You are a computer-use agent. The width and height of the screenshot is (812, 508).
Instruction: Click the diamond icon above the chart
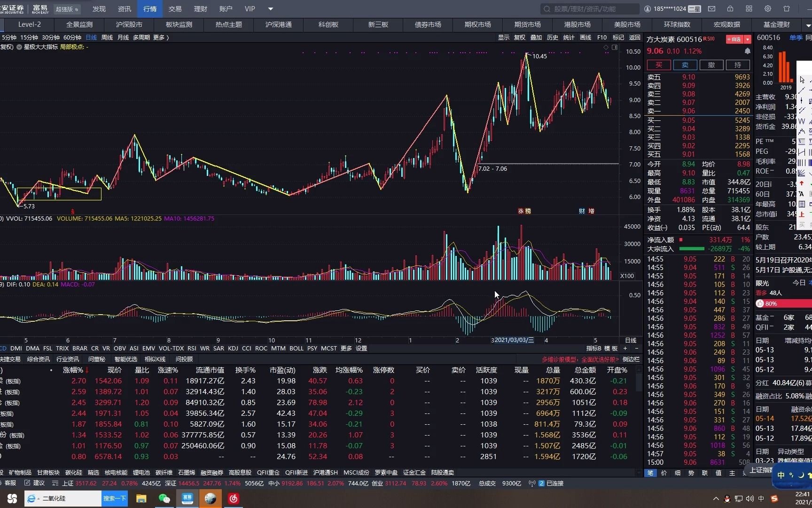click(x=606, y=47)
